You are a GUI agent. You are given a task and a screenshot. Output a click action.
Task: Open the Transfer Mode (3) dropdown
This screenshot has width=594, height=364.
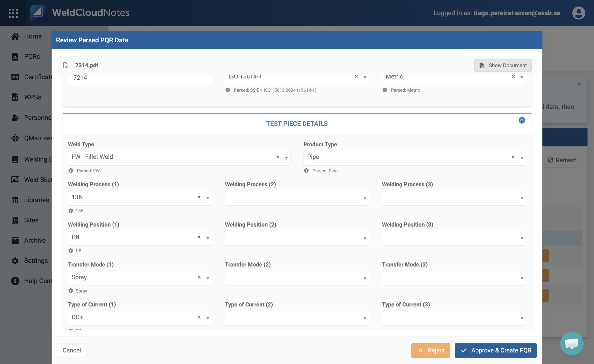(x=454, y=278)
